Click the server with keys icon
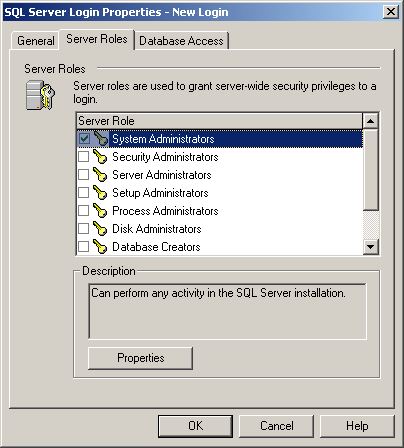Screen dimensions: 404x448 (x=41, y=95)
